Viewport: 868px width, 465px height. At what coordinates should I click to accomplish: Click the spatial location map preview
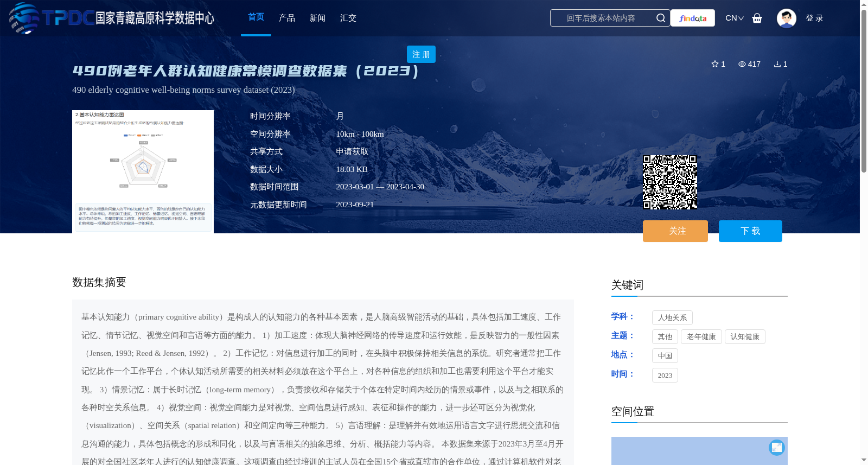[x=699, y=451]
